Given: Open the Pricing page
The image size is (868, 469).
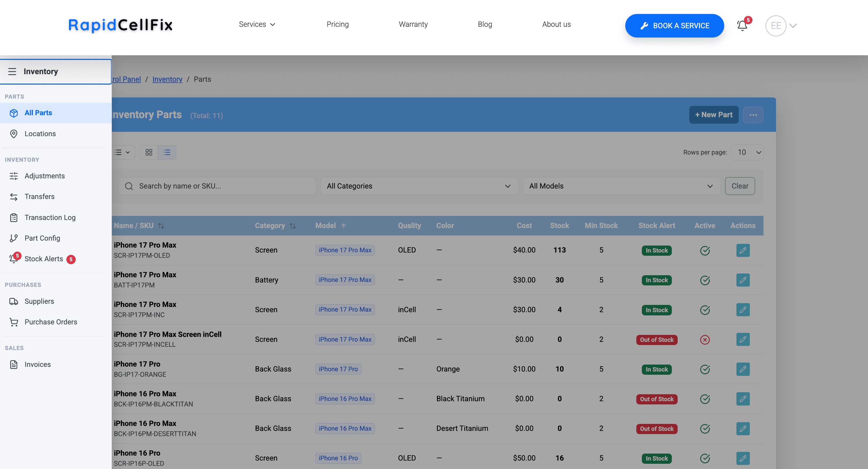Looking at the screenshot, I should (x=337, y=24).
